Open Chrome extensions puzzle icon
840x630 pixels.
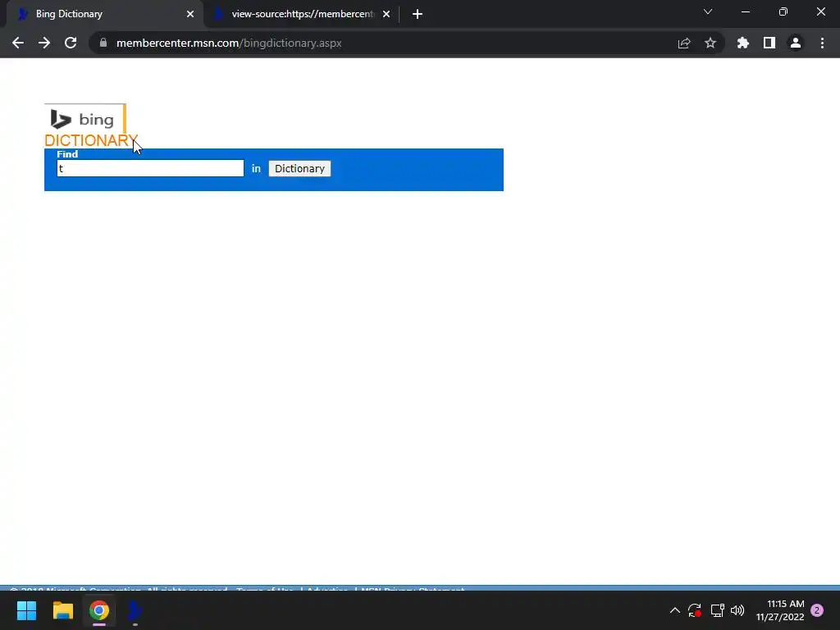tap(743, 43)
